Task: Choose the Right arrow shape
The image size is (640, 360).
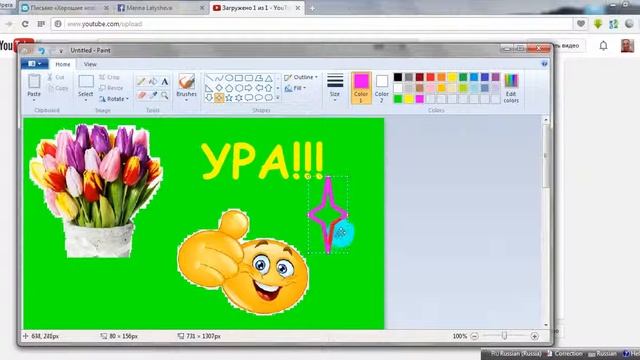Action: (x=249, y=88)
